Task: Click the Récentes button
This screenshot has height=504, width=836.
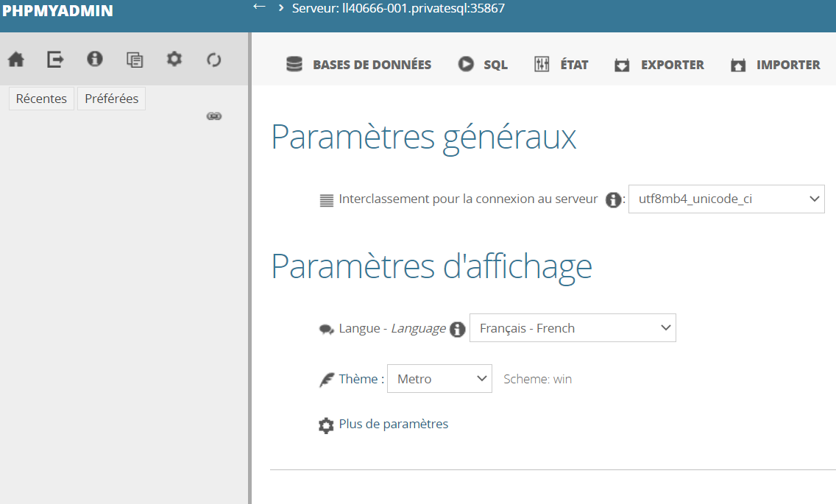Action: (41, 99)
